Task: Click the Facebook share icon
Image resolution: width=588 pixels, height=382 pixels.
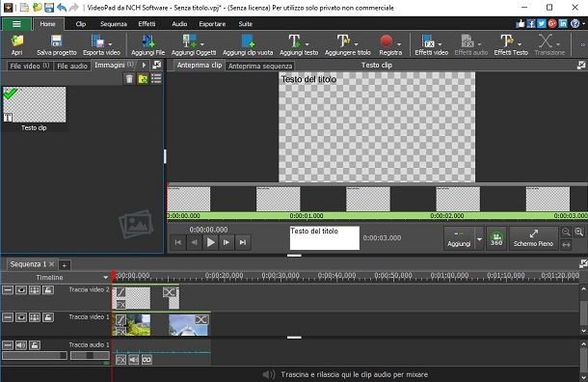Action: [x=530, y=24]
